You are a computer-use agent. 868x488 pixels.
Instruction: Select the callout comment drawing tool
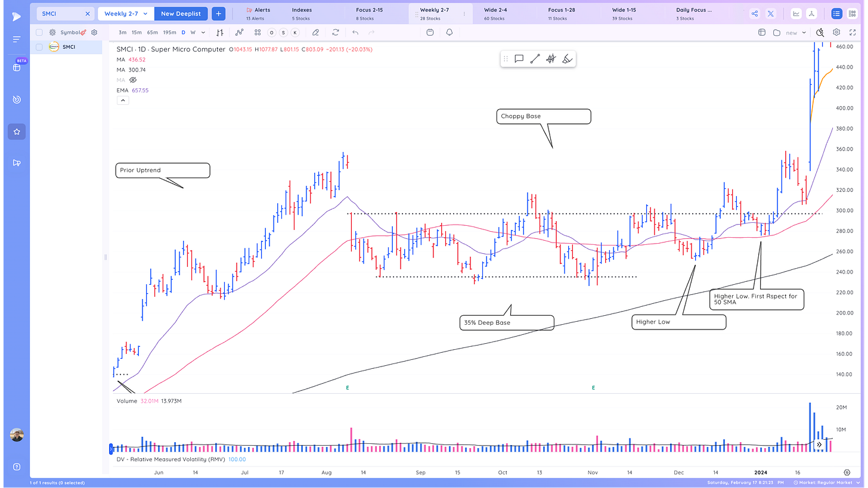(x=519, y=58)
